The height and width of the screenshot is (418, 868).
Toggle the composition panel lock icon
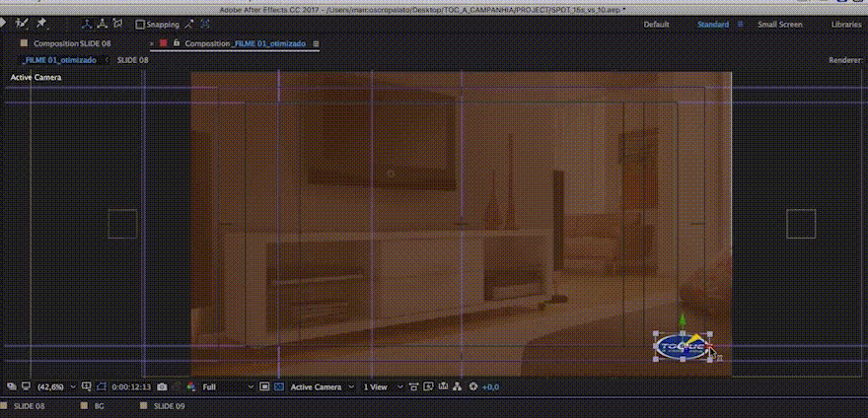176,43
